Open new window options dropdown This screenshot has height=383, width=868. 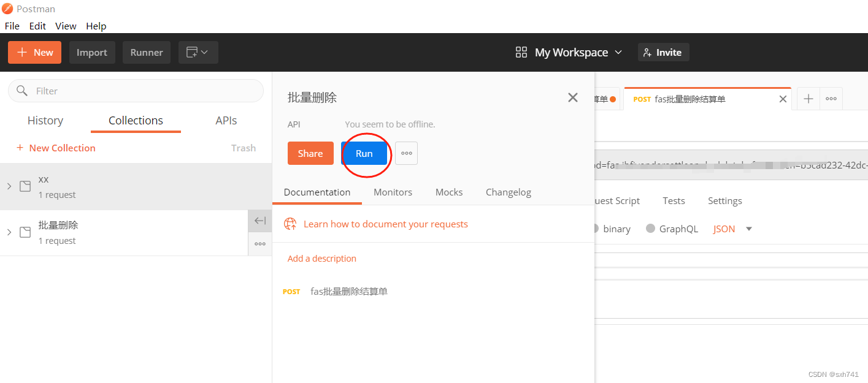198,52
